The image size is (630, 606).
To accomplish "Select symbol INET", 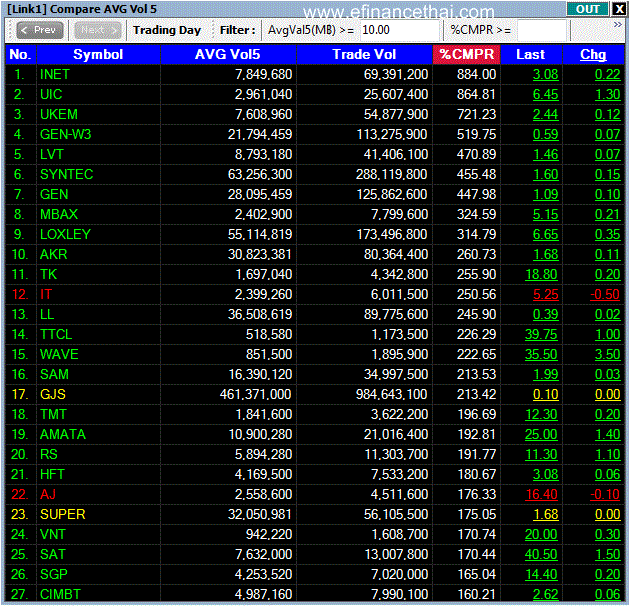I will (x=55, y=74).
